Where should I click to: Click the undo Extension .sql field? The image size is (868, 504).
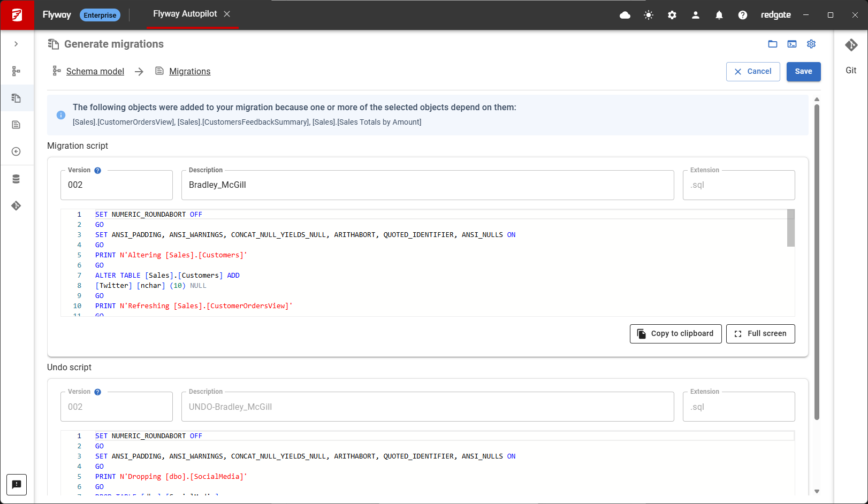[x=738, y=407]
